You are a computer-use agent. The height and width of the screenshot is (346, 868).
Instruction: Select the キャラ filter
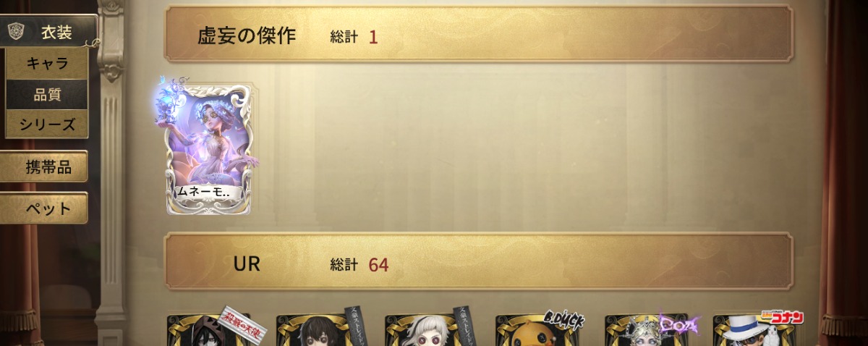coord(47,64)
